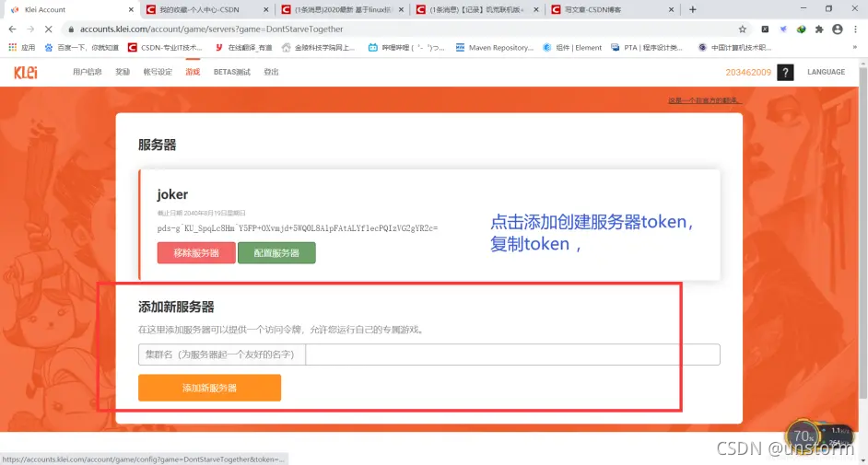Click 添加新服务器 orange button
This screenshot has width=868, height=465.
209,388
